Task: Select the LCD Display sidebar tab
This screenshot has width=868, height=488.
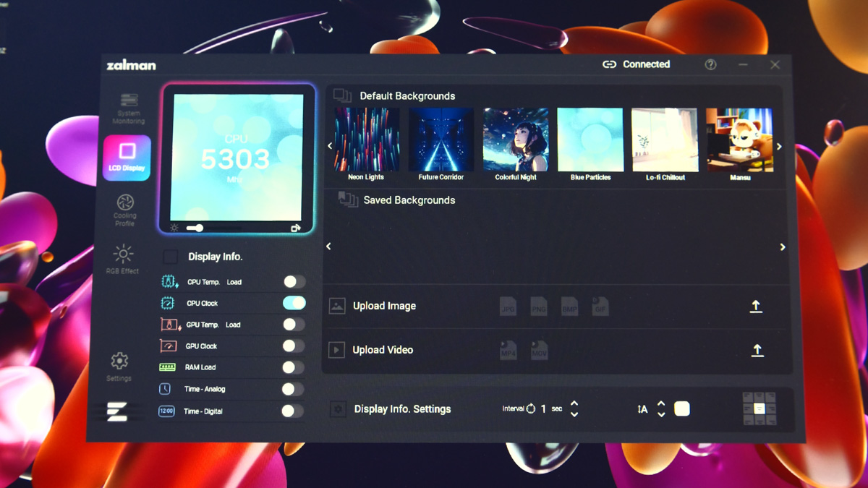Action: [x=127, y=157]
